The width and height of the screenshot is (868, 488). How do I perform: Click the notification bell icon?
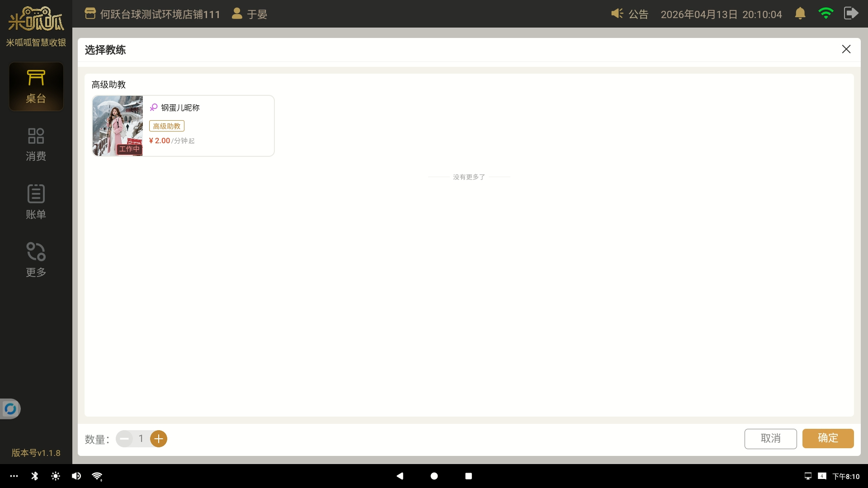click(x=800, y=14)
